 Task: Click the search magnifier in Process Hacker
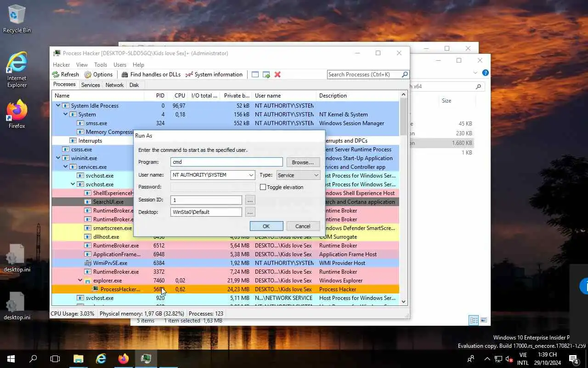click(x=404, y=75)
